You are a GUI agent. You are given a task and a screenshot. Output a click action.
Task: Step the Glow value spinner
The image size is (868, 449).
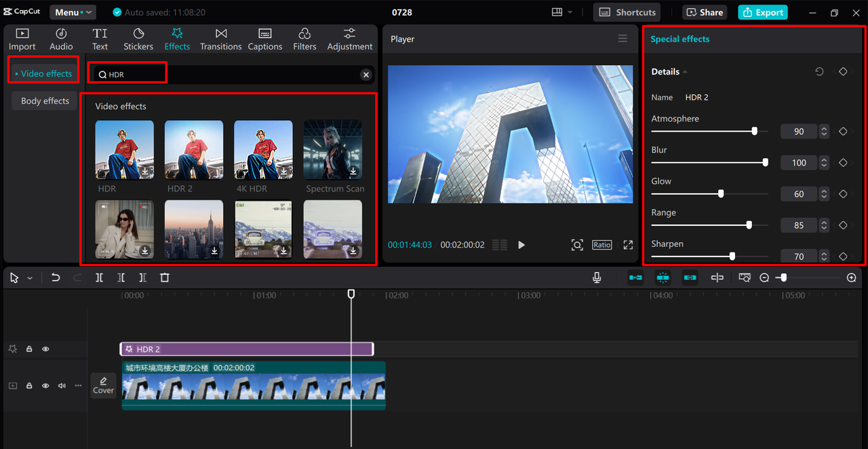pos(824,194)
